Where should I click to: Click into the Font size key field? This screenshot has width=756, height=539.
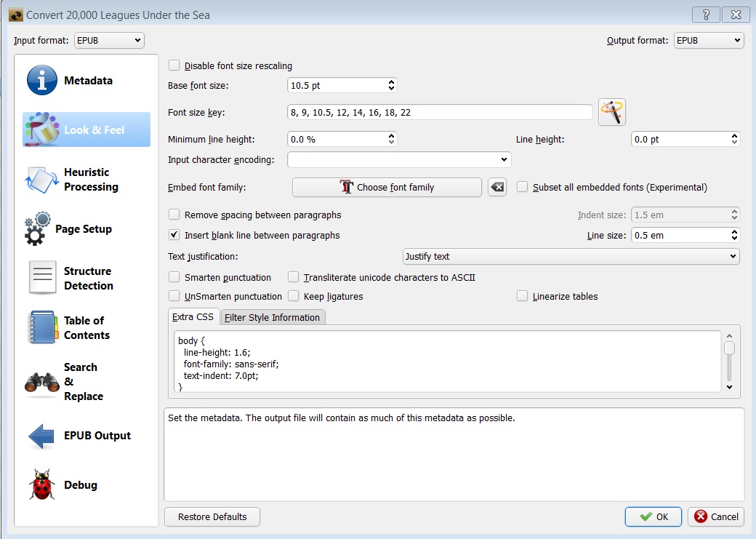440,113
